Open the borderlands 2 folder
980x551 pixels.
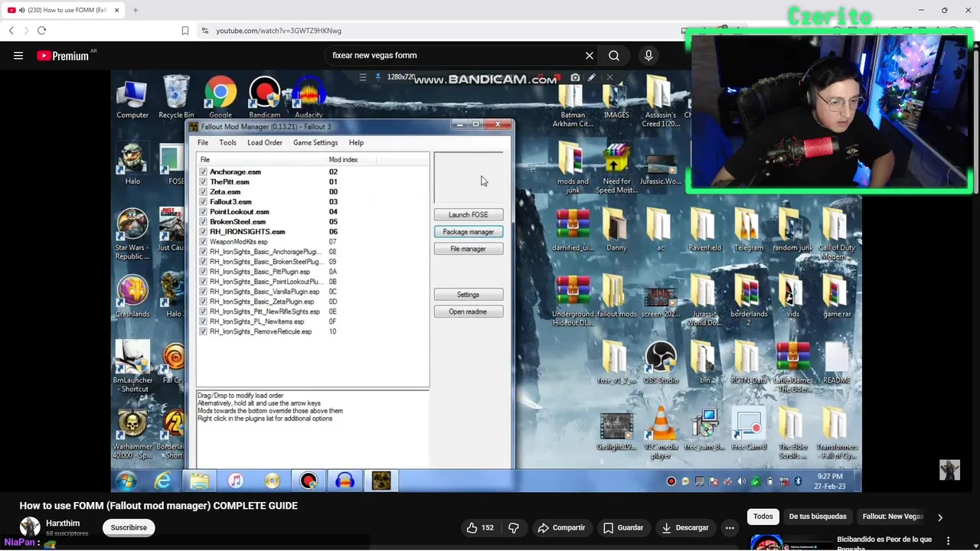[748, 302]
